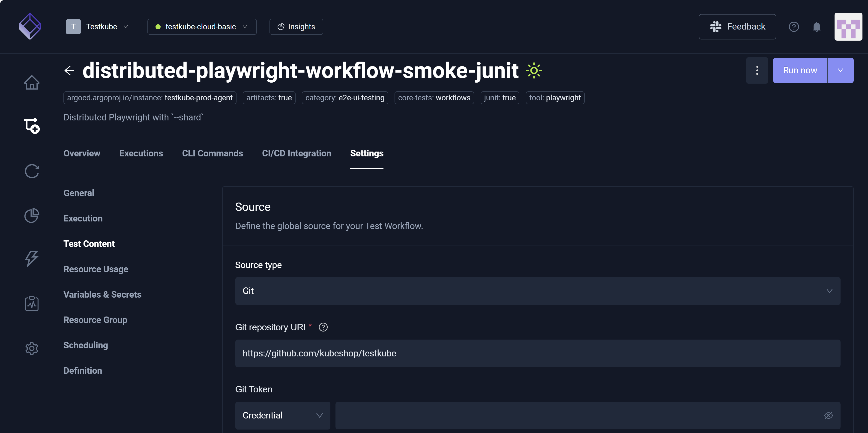Open the Feedback dialog via Slack button
Image resolution: width=868 pixels, height=433 pixels.
[737, 26]
